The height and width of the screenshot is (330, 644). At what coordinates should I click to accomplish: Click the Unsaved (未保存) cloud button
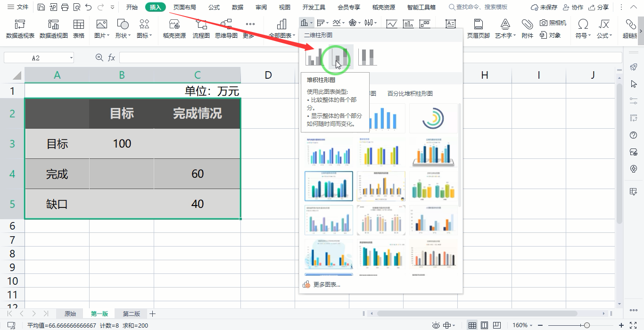click(x=544, y=8)
